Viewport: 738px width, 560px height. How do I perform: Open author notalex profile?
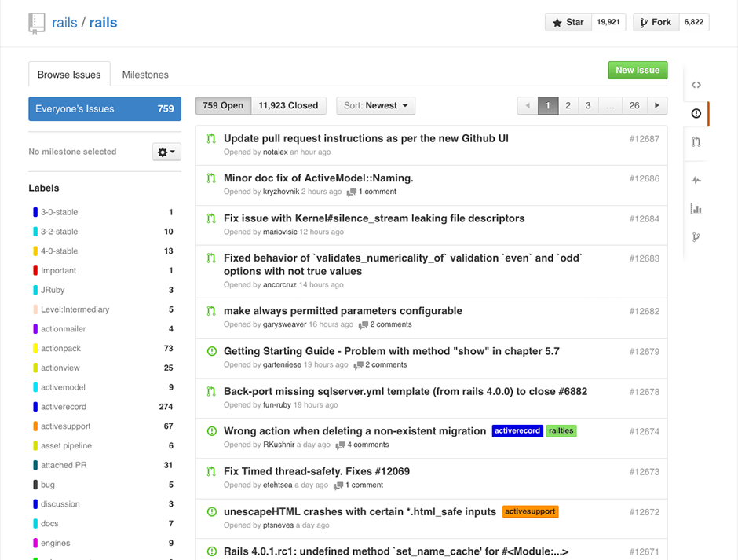coord(276,152)
